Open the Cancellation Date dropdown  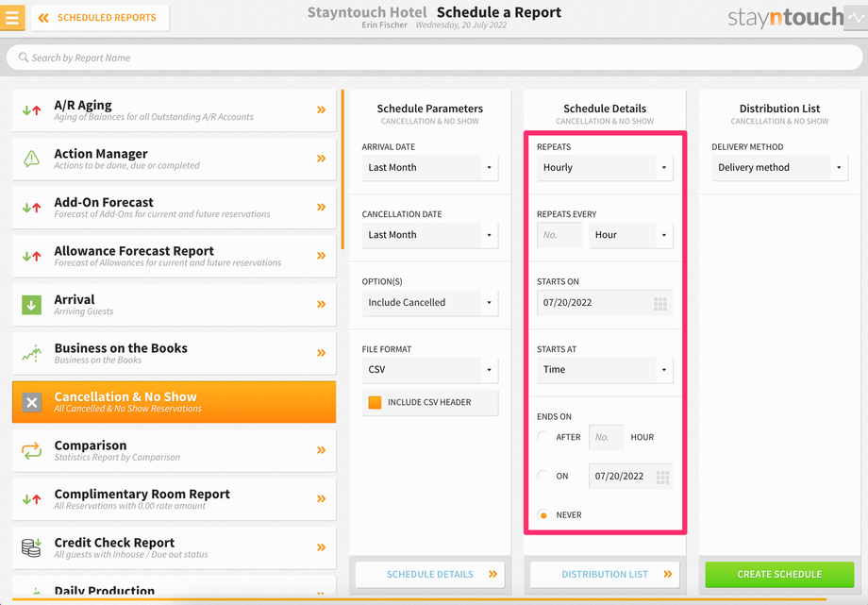[430, 235]
